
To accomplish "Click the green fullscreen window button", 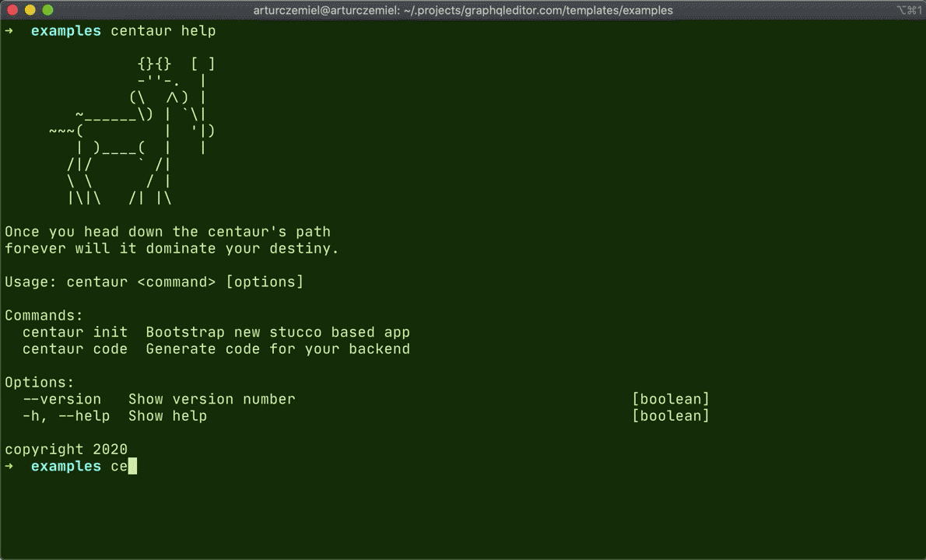I will [47, 10].
